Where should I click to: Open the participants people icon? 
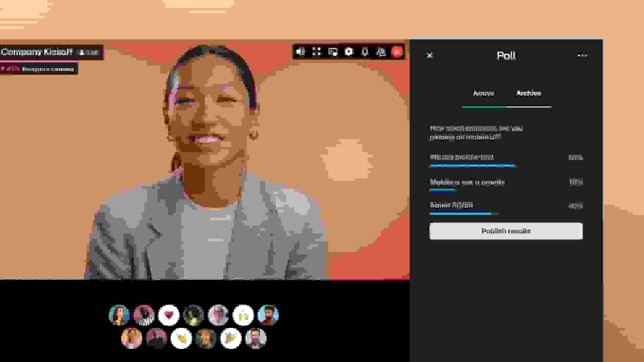click(381, 52)
